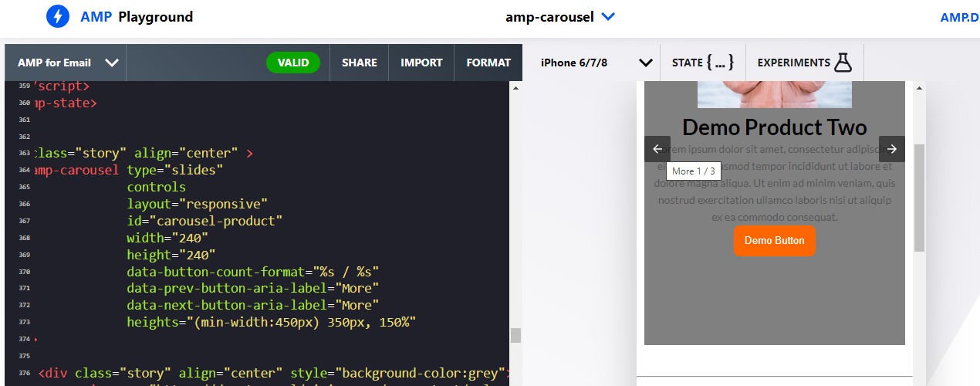Click the carousel next arrow button
This screenshot has height=386, width=980.
coord(891,149)
